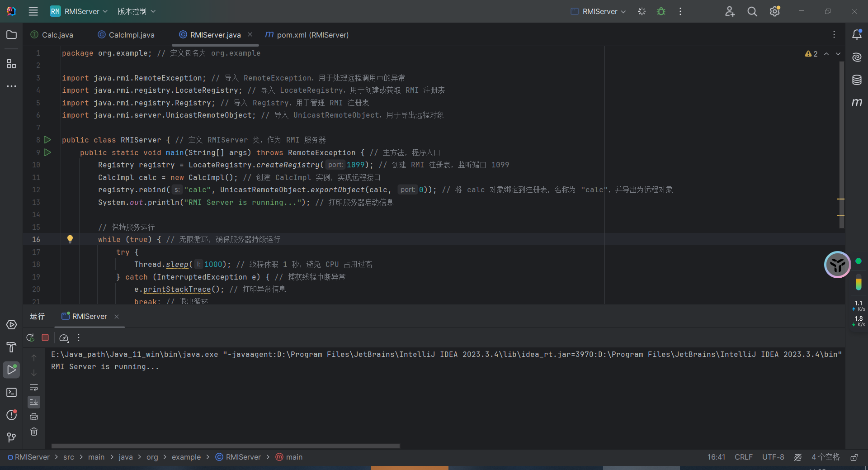Run RMIServer class from gutter on line 8

(x=47, y=140)
